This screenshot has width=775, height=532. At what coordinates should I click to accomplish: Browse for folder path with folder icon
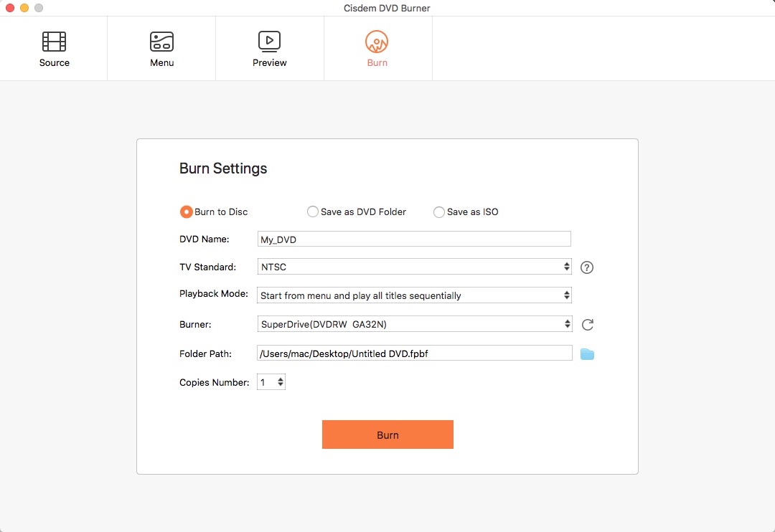click(x=587, y=353)
